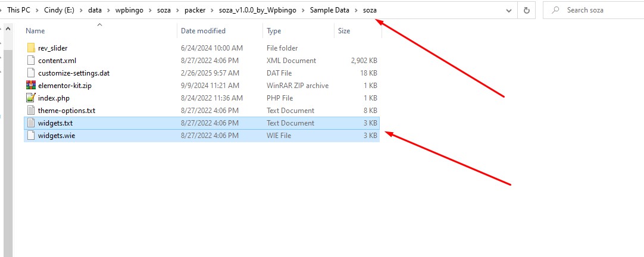
Task: Open the address bar history dropdown
Action: [508, 11]
